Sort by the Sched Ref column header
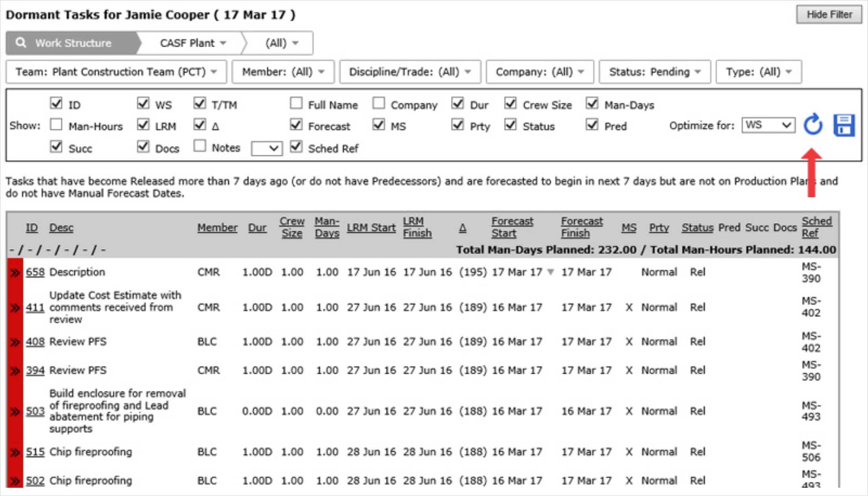Viewport: 868px width, 496px height. [817, 227]
